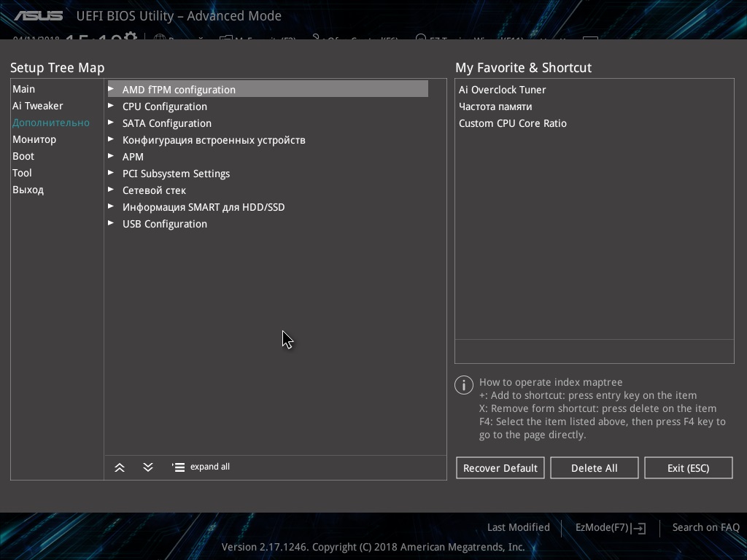Image resolution: width=747 pixels, height=560 pixels.
Task: Select Ai Tweaker section
Action: (x=38, y=106)
